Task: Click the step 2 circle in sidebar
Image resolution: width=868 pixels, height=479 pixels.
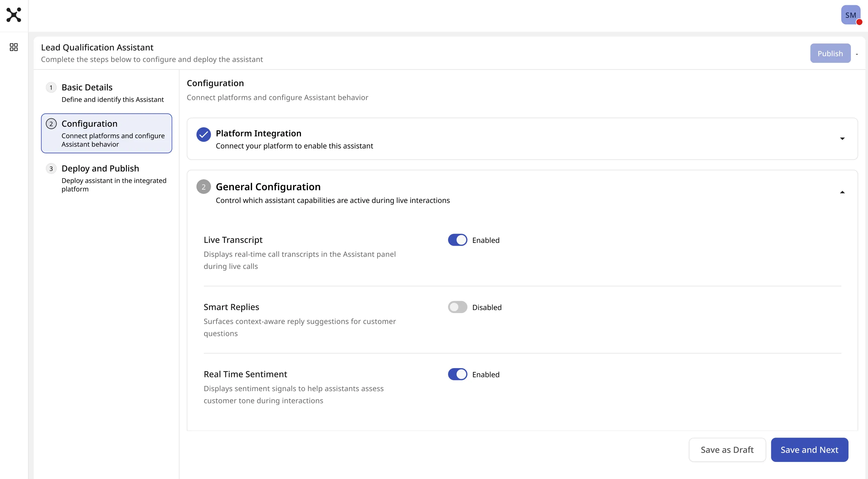Action: click(x=51, y=124)
